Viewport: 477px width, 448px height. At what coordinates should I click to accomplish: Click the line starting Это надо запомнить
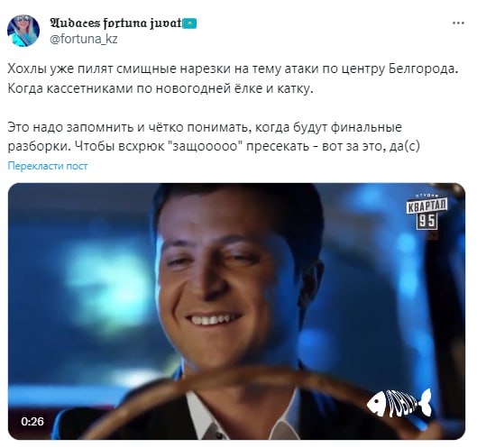(205, 127)
